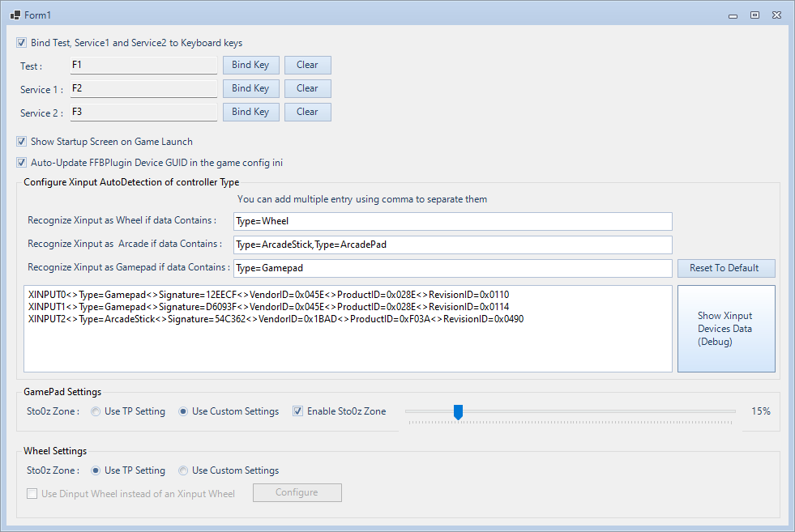Click the Form1 window icon
The height and width of the screenshot is (532, 795).
point(15,15)
